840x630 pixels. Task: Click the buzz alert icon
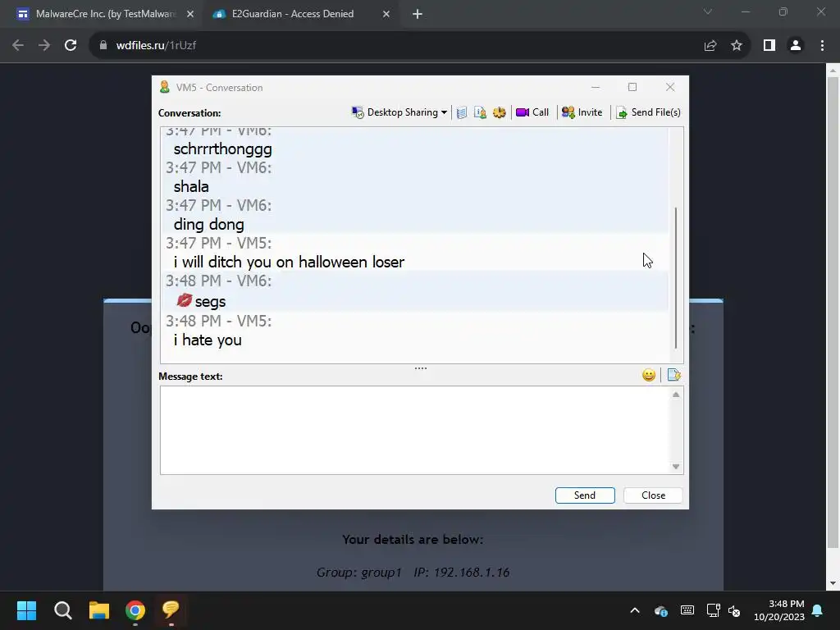click(500, 112)
